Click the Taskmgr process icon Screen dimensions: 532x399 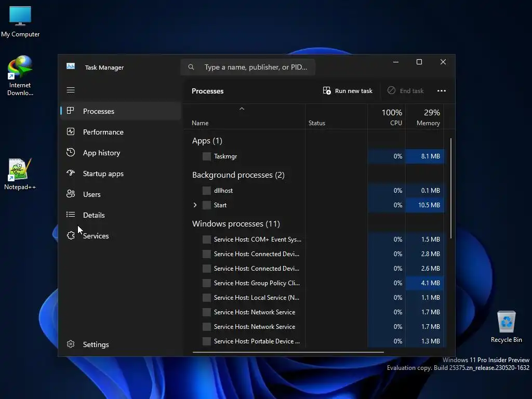206,156
